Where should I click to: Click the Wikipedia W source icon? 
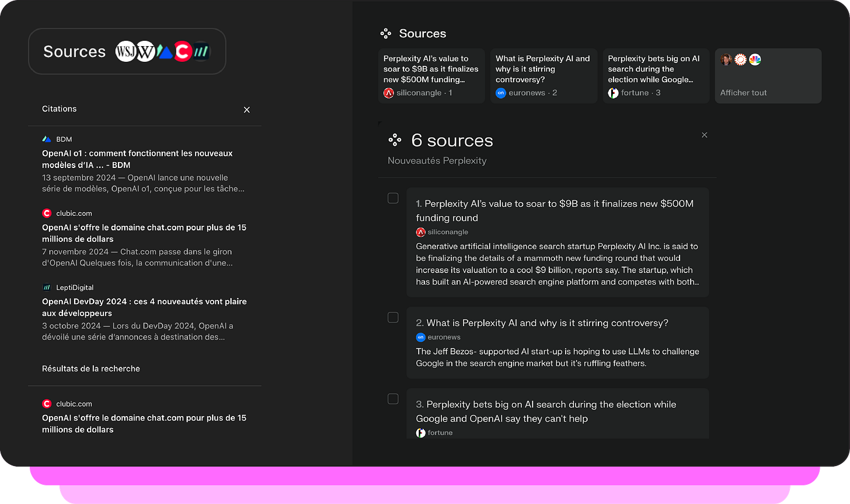145,52
